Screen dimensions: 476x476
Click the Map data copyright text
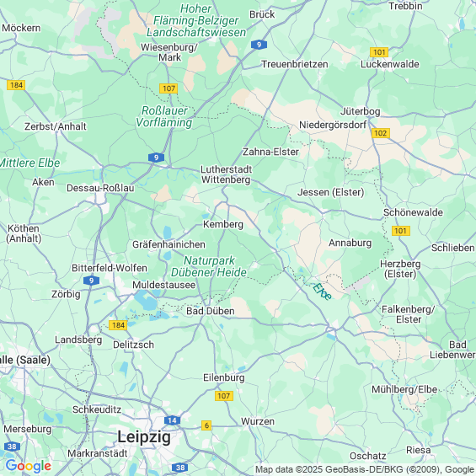coord(365,469)
